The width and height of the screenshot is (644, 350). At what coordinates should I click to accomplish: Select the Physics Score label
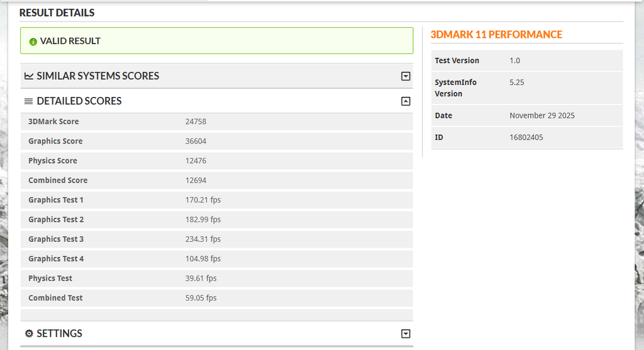53,161
